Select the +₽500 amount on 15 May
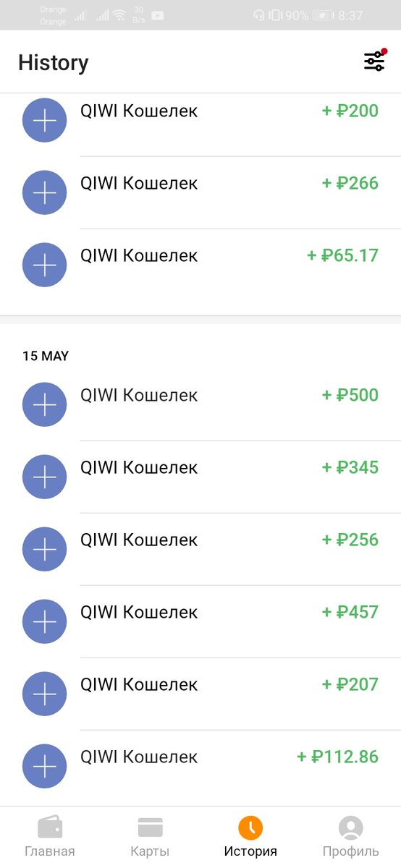 [x=350, y=395]
